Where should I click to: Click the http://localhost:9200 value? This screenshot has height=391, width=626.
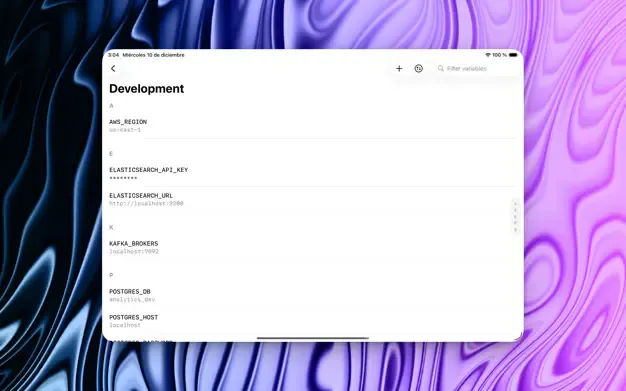pyautogui.click(x=146, y=203)
